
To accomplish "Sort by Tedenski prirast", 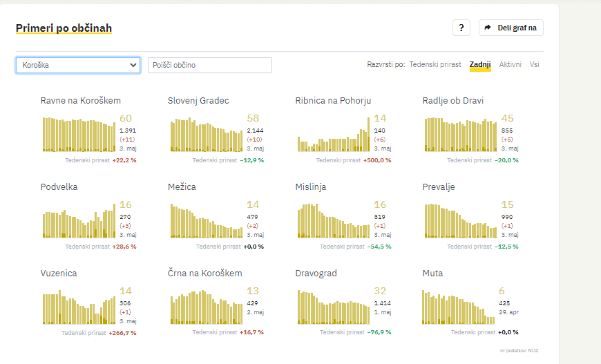I will [x=435, y=64].
